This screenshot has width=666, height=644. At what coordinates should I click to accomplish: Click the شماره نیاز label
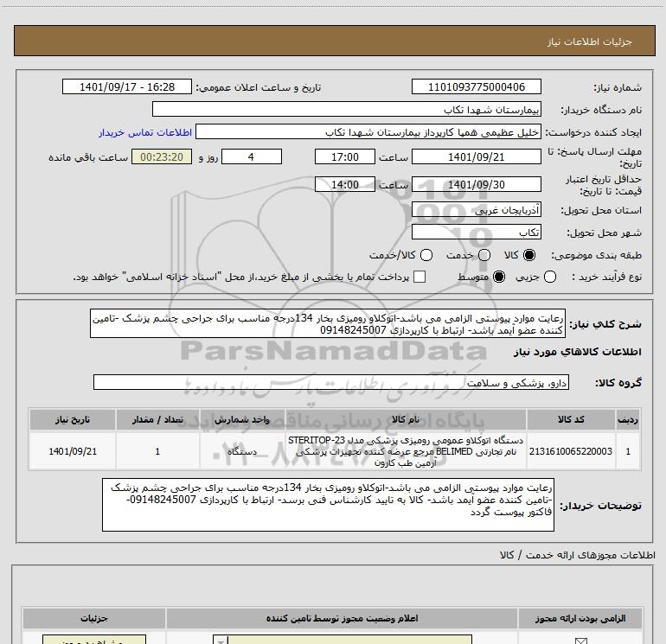click(x=618, y=88)
